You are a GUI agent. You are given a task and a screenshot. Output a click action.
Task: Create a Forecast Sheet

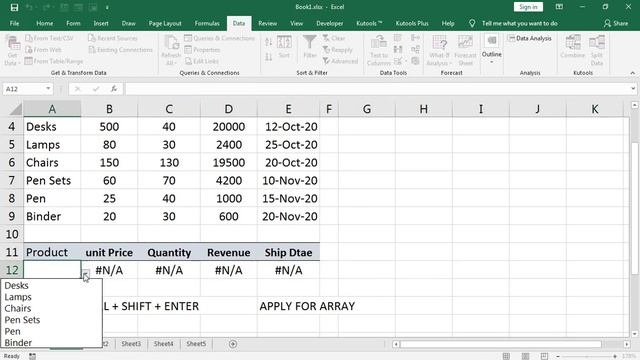pyautogui.click(x=465, y=51)
